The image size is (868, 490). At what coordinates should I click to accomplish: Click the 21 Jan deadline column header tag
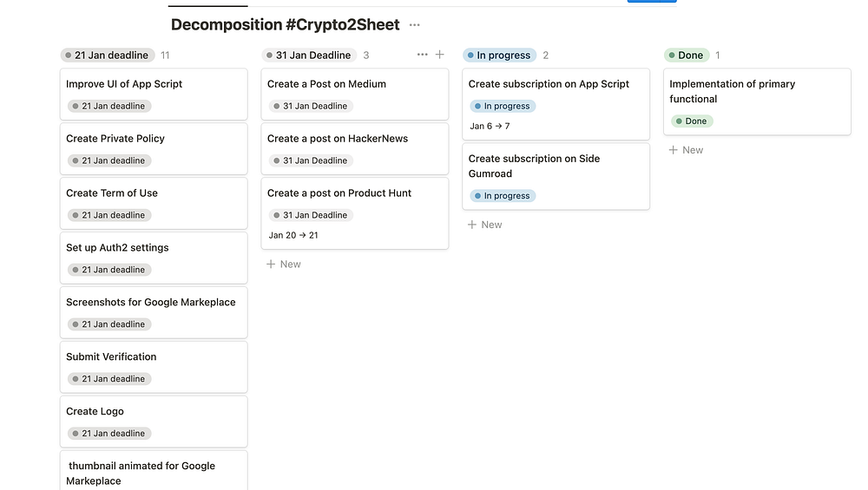pyautogui.click(x=108, y=56)
